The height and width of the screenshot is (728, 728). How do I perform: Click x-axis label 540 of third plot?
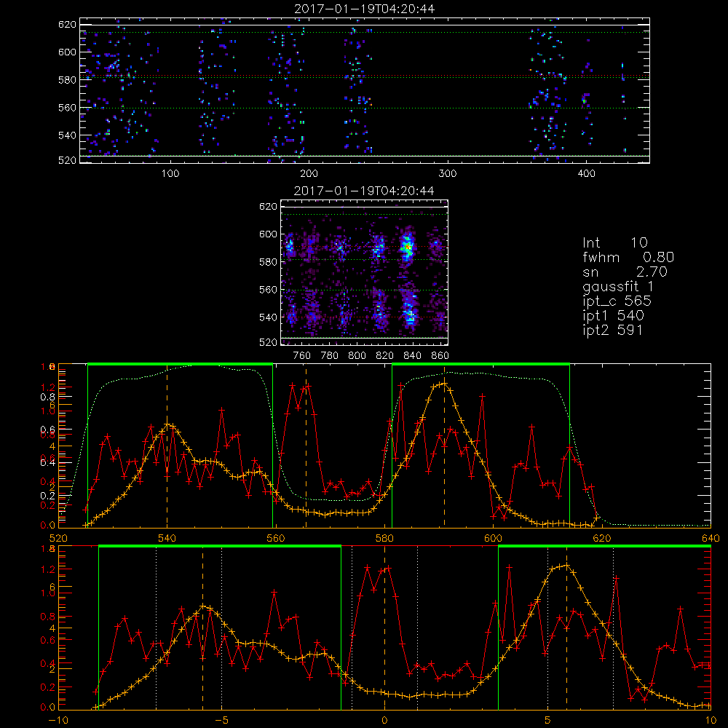point(167,539)
